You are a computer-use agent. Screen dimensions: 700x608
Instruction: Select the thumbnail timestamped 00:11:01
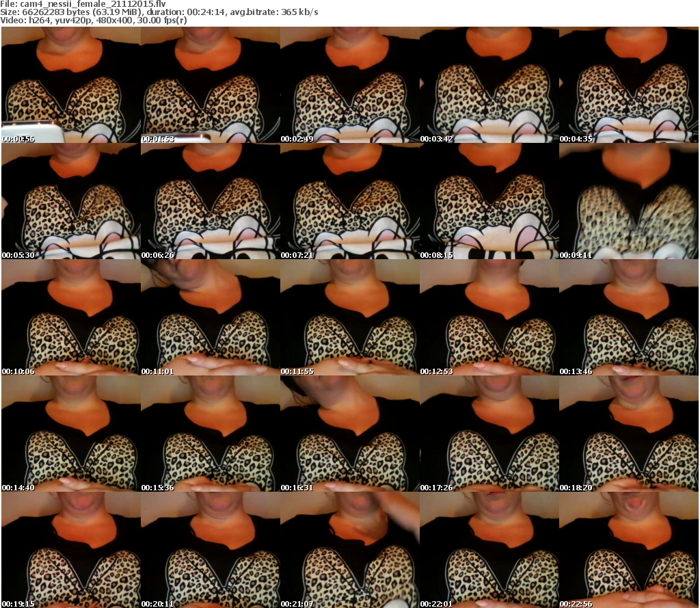click(211, 317)
